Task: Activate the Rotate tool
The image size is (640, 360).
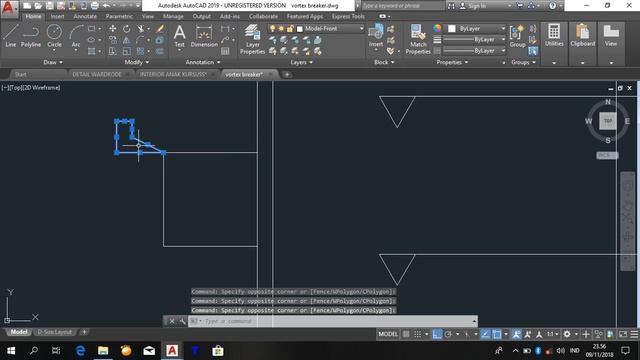Action: pyautogui.click(x=127, y=29)
